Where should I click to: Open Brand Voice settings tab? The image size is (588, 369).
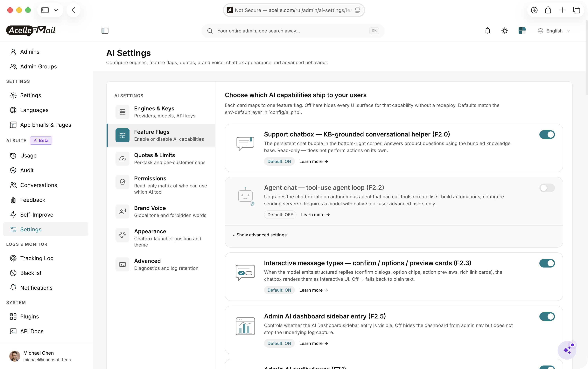pos(161,212)
